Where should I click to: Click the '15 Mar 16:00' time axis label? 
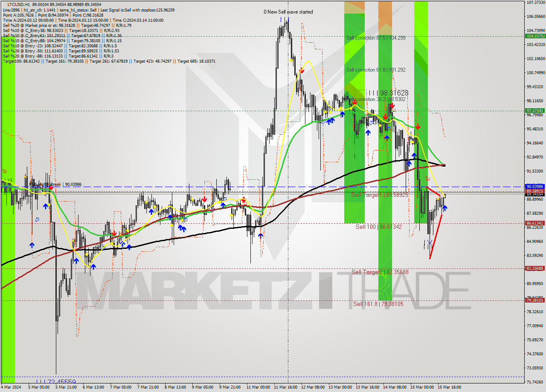tap(449, 387)
